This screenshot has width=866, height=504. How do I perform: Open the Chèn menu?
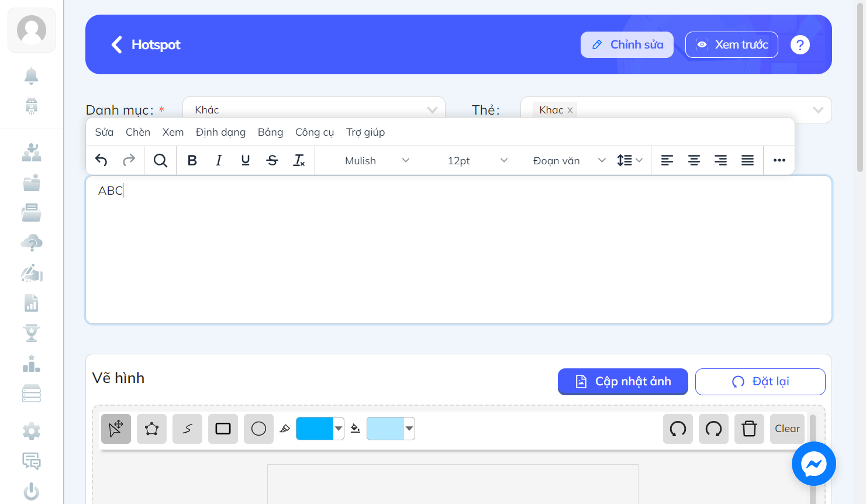pos(138,132)
